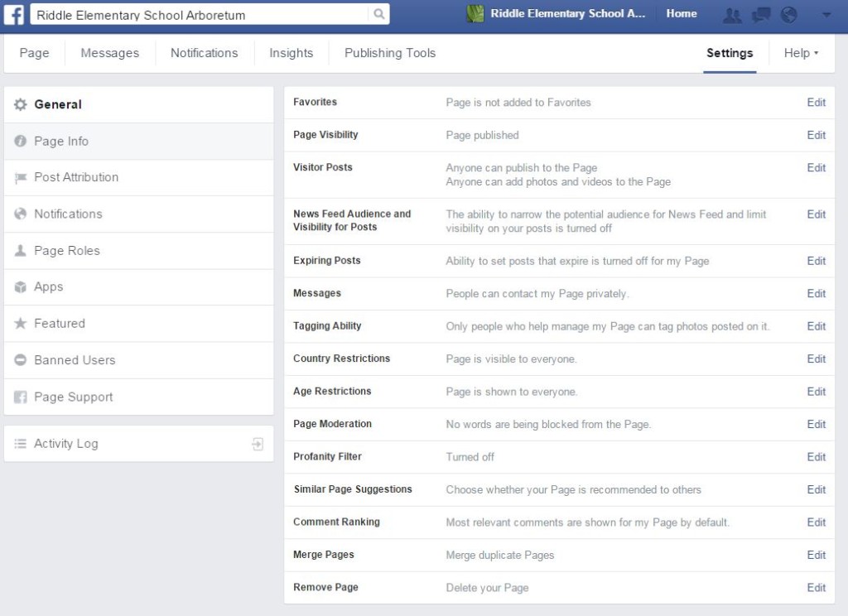Edit the Age Restrictions setting

click(x=816, y=392)
